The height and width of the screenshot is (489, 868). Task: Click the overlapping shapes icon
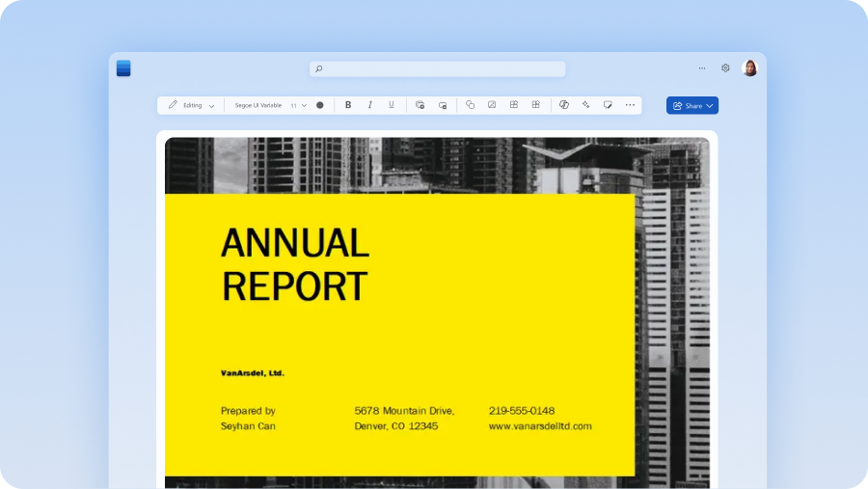pos(470,105)
